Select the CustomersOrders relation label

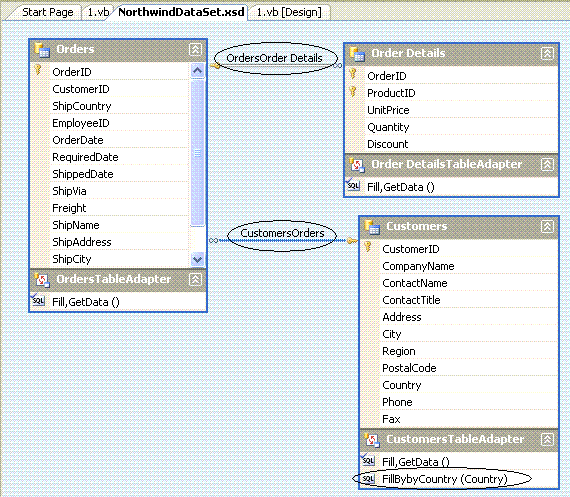pos(282,233)
